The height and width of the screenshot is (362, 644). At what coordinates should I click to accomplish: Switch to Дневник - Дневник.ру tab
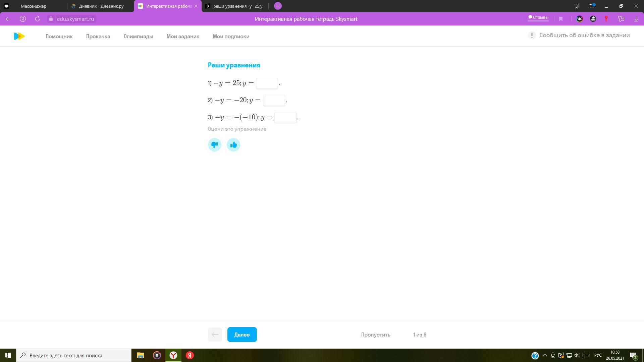click(x=101, y=6)
